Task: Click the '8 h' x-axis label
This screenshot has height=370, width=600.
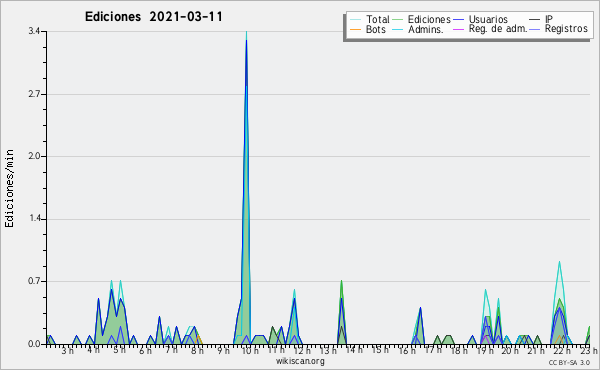Action: tap(197, 350)
